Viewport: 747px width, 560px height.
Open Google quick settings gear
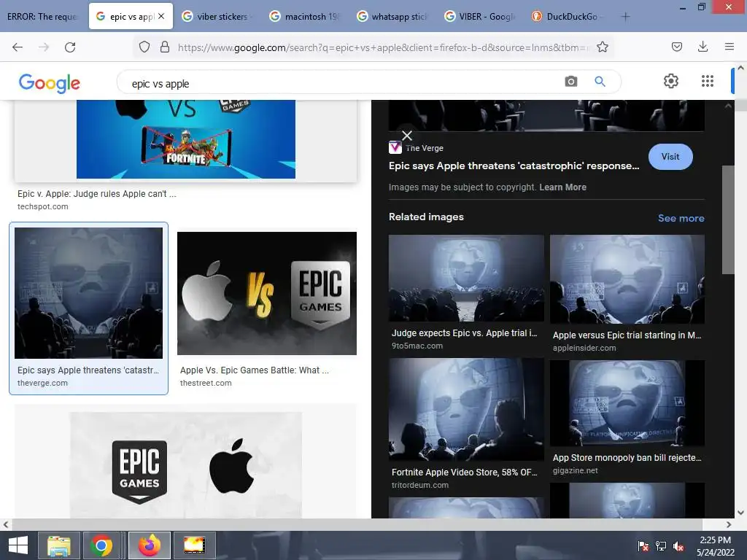pos(671,81)
